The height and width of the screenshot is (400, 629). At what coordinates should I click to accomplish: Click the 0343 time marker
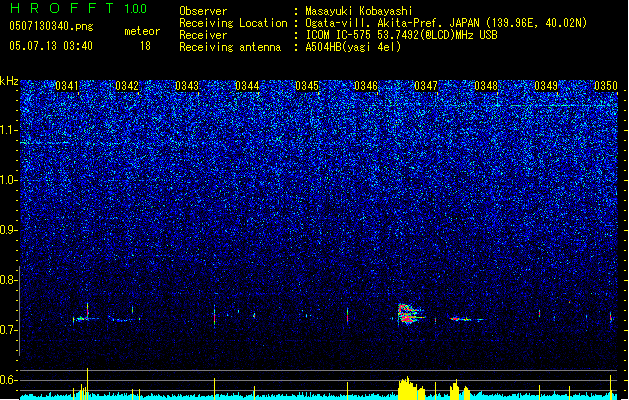[187, 86]
